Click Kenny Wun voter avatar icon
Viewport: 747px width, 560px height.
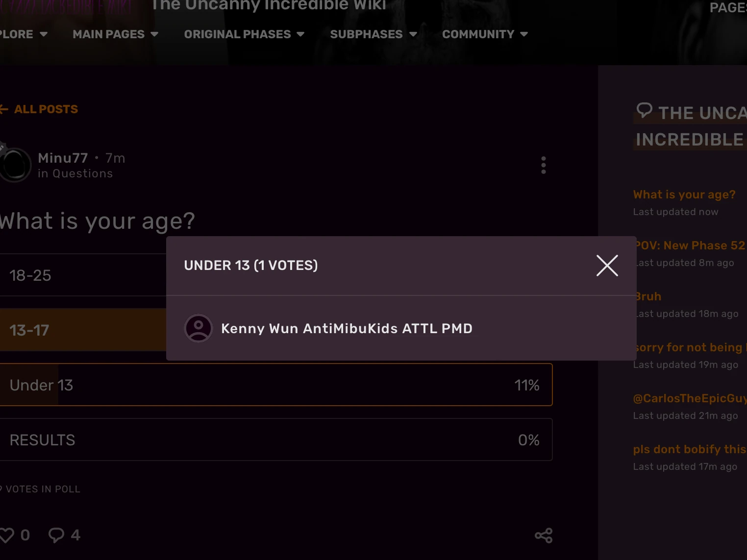(x=199, y=328)
